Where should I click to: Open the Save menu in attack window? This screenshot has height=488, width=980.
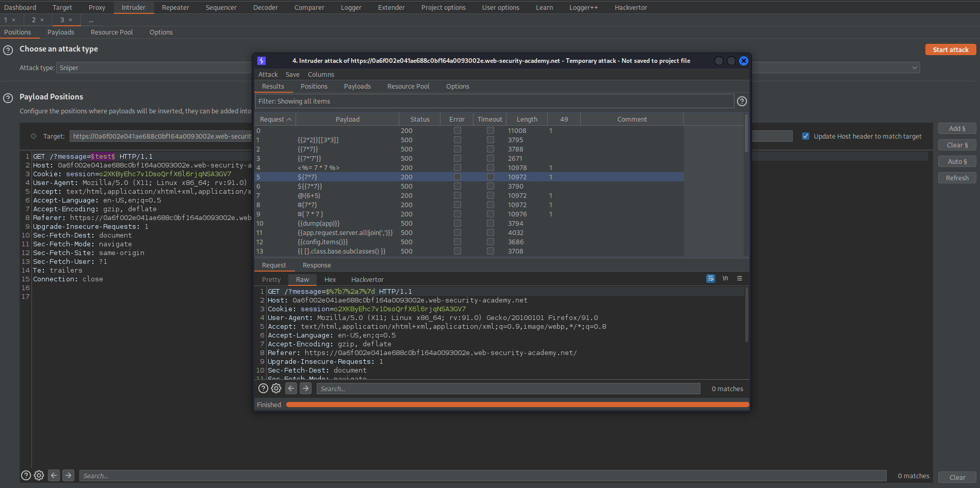pyautogui.click(x=292, y=75)
